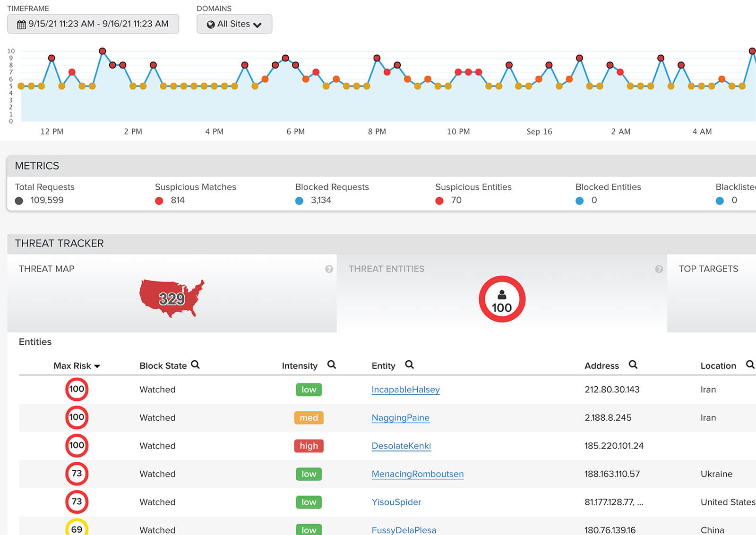This screenshot has height=535, width=756.
Task: Search the Intensity column
Action: pyautogui.click(x=332, y=365)
